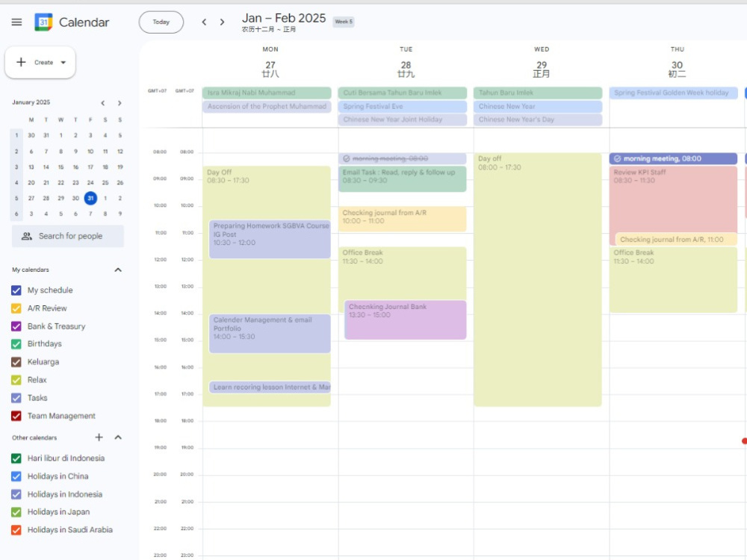Viewport: 747px width, 560px height.
Task: Toggle Birthdays calendar checkbox
Action: click(16, 343)
